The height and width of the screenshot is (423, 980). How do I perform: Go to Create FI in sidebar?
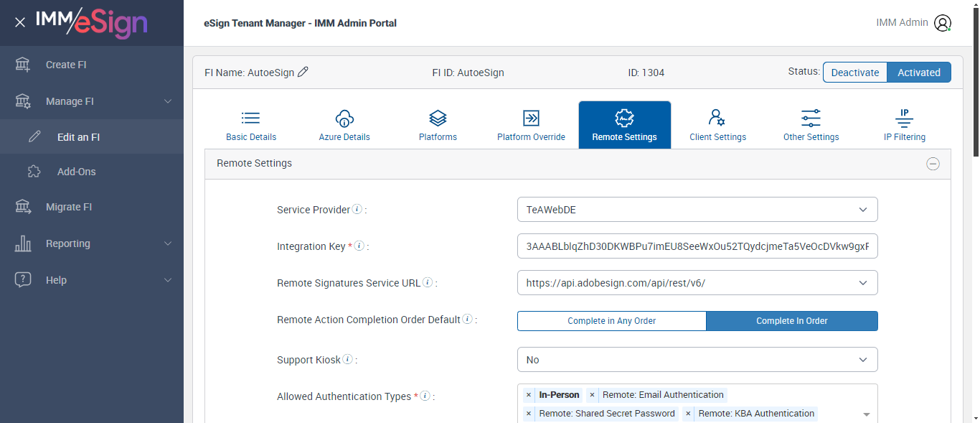(66, 65)
